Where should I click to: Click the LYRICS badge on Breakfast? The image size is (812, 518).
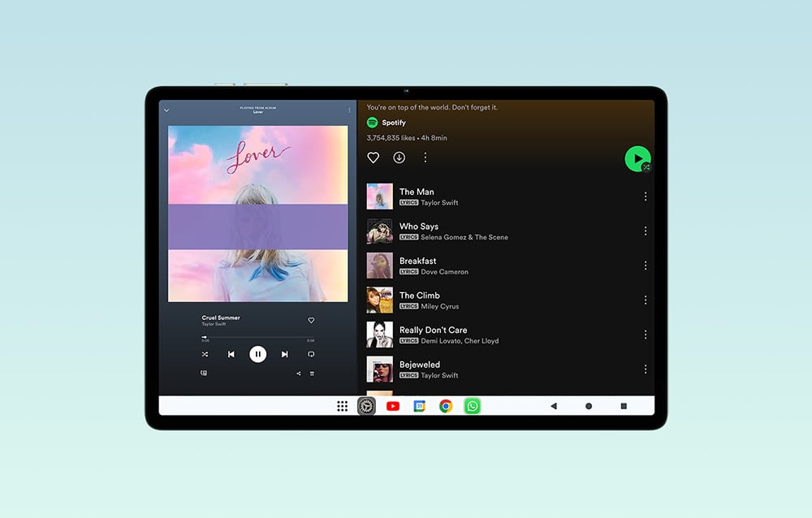coord(408,271)
